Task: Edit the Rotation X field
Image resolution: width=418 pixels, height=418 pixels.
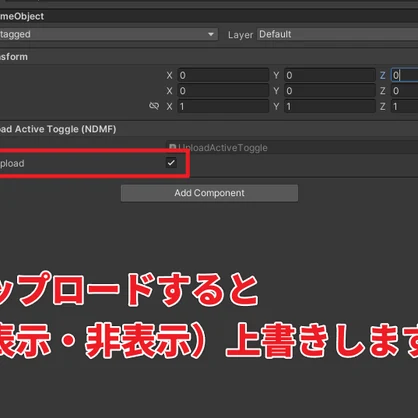Action: click(223, 91)
